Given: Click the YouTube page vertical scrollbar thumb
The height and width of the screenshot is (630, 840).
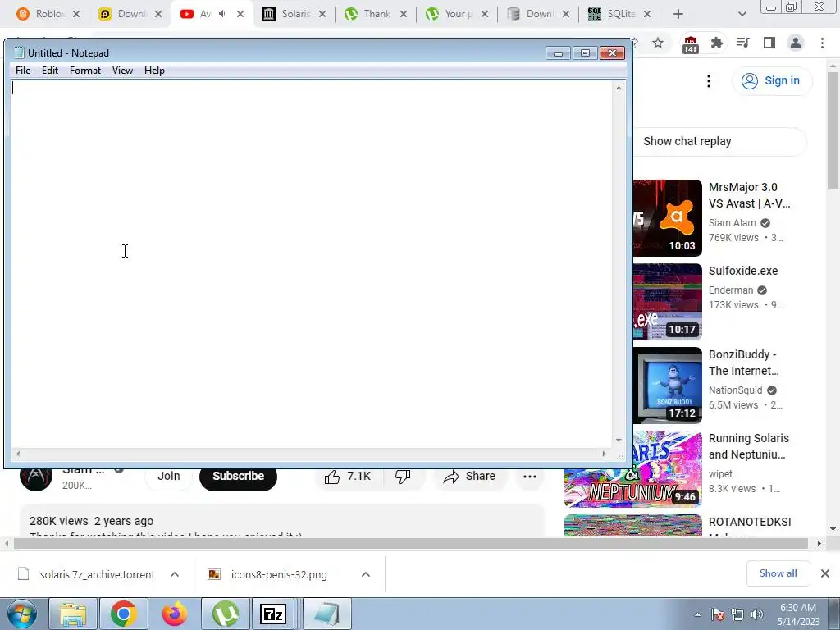Looking at the screenshot, I should [833, 130].
